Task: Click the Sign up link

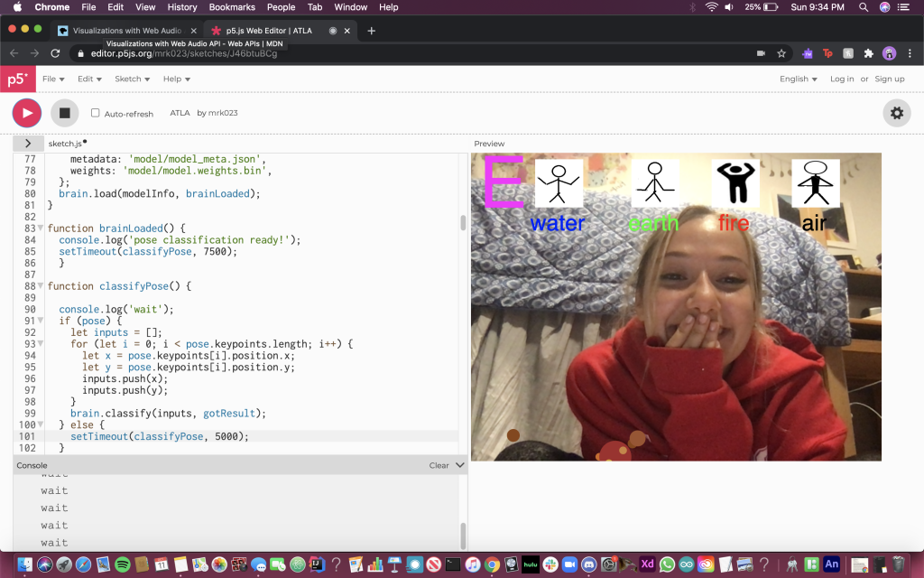Action: point(889,79)
